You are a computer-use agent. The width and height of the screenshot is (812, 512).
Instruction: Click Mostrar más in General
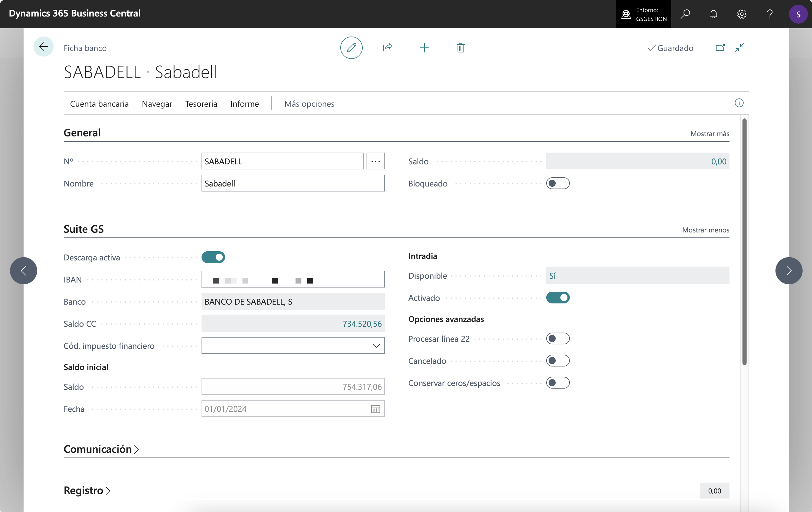(x=710, y=133)
